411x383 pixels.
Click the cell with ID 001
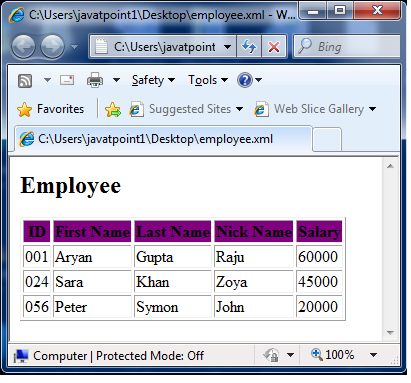(x=37, y=257)
